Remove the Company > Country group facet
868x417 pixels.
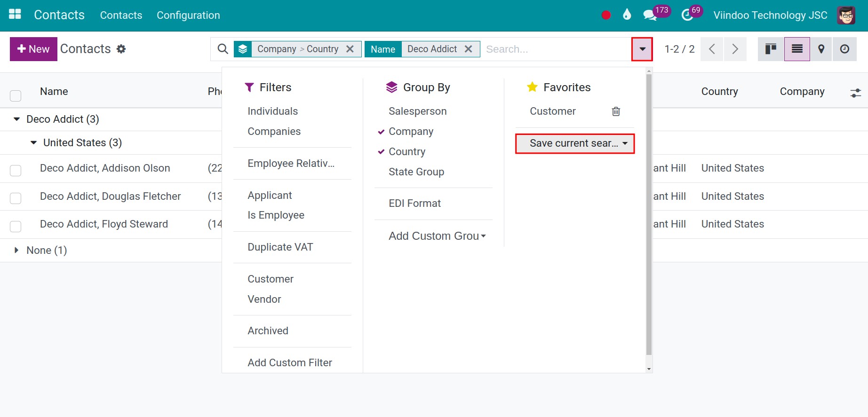coord(350,49)
